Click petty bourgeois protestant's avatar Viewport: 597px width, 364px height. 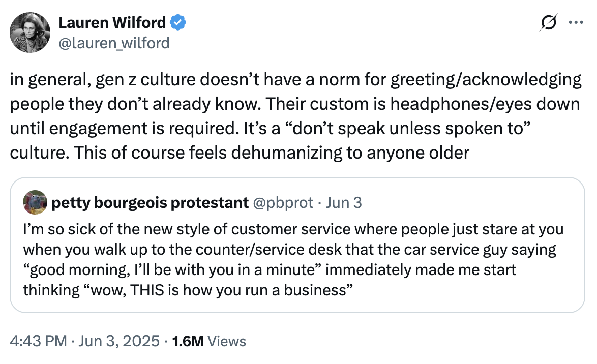(x=35, y=202)
